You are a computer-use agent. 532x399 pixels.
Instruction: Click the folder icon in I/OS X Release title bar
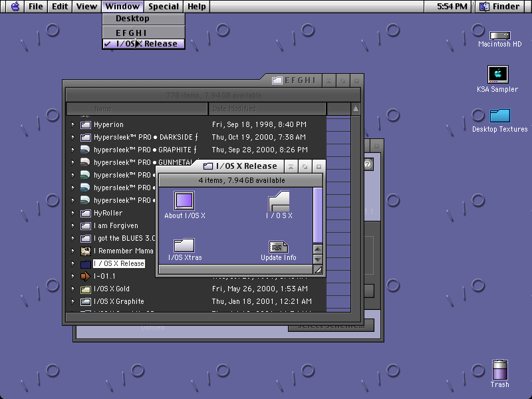(x=208, y=166)
